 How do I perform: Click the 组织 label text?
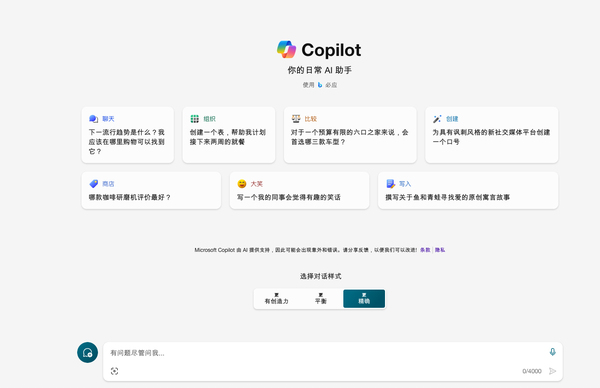(209, 119)
